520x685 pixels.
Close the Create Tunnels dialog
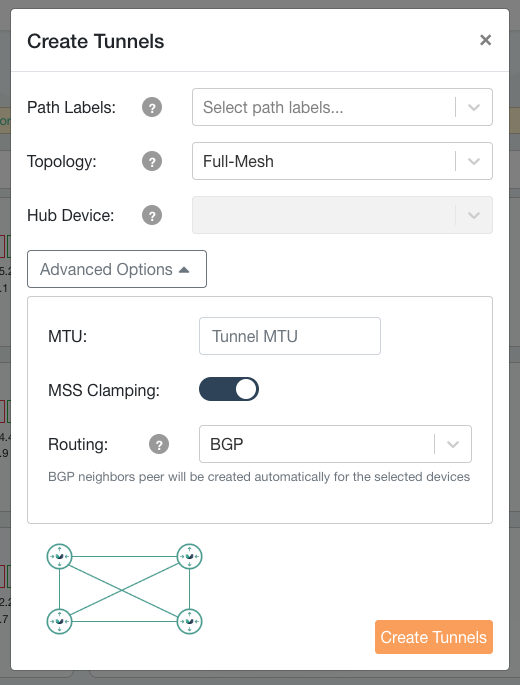pyautogui.click(x=485, y=40)
